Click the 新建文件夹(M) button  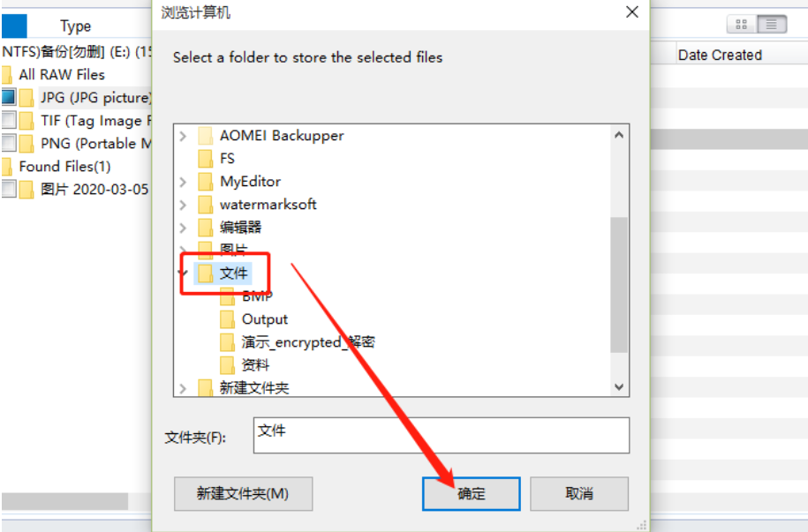click(x=243, y=493)
